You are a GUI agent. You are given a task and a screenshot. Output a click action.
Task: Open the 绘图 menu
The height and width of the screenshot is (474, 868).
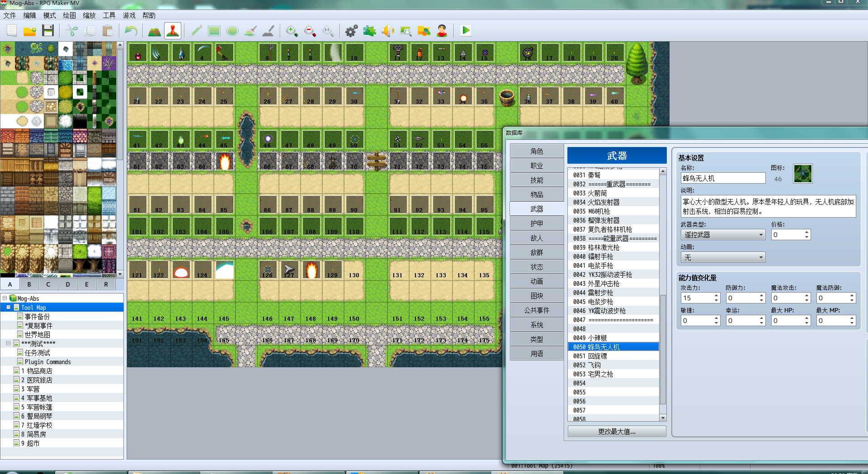pos(69,15)
